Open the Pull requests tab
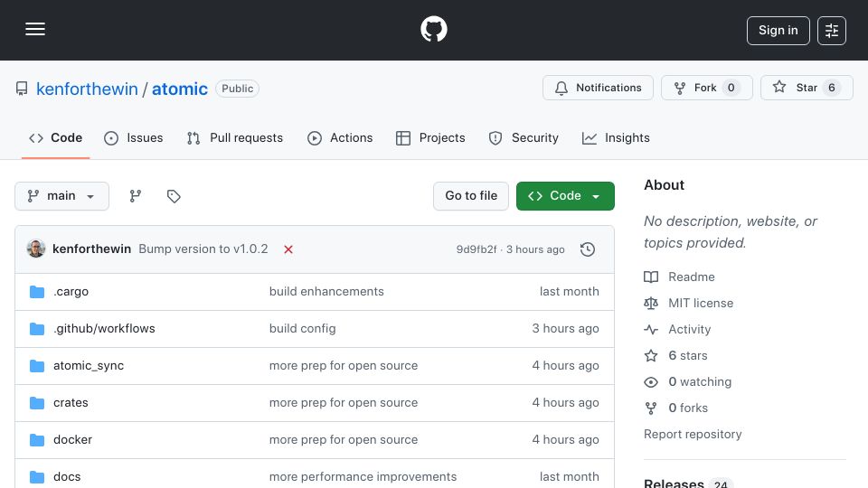 click(235, 137)
